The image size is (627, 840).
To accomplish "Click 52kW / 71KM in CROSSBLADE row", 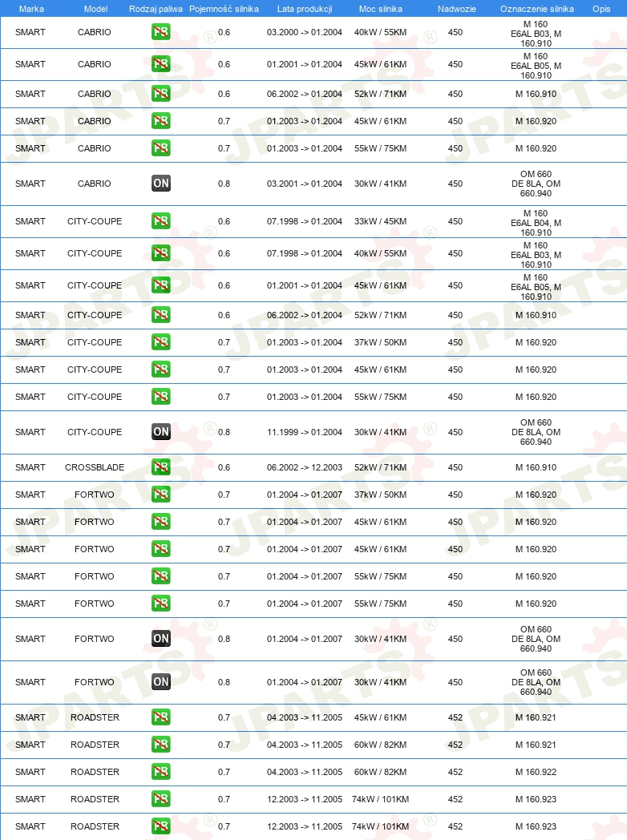I will [381, 467].
